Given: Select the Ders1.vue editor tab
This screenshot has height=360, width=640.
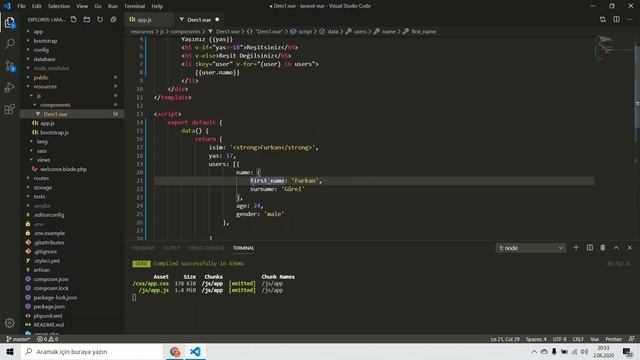Looking at the screenshot, I should coord(199,20).
